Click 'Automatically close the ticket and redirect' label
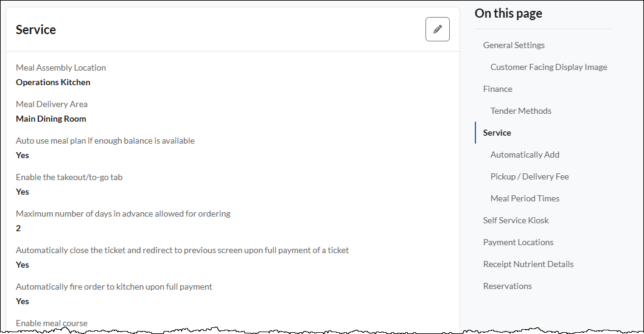The image size is (644, 334). [x=183, y=250]
